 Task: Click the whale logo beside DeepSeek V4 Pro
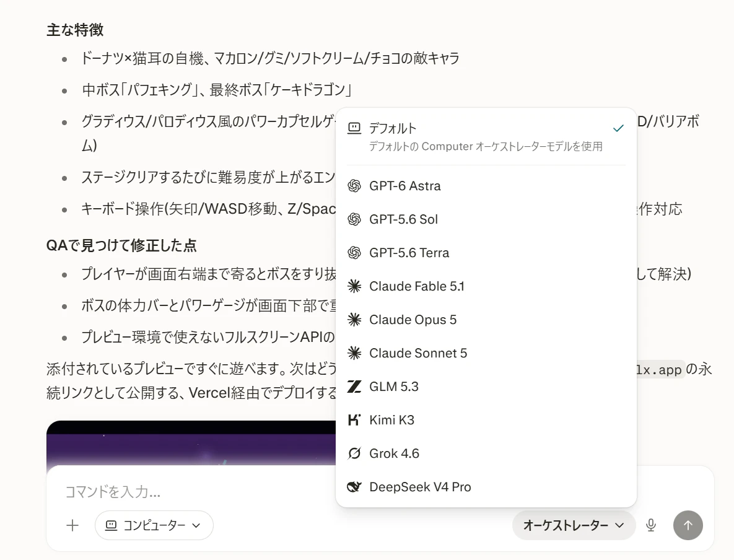coord(354,487)
